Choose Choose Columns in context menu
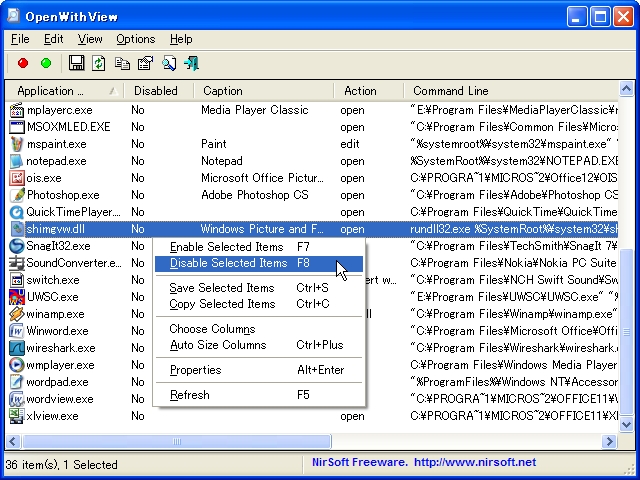640x480 pixels. (259, 329)
